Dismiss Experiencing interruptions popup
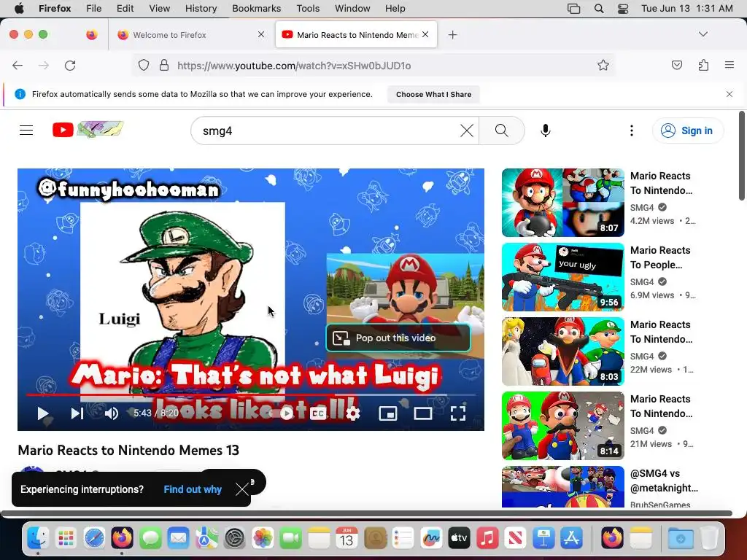 tap(242, 489)
